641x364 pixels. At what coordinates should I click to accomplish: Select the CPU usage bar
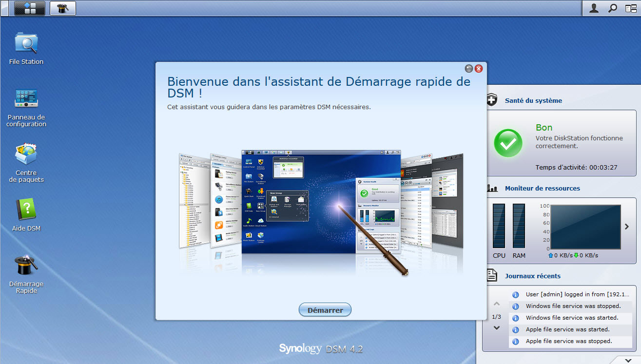pos(499,227)
